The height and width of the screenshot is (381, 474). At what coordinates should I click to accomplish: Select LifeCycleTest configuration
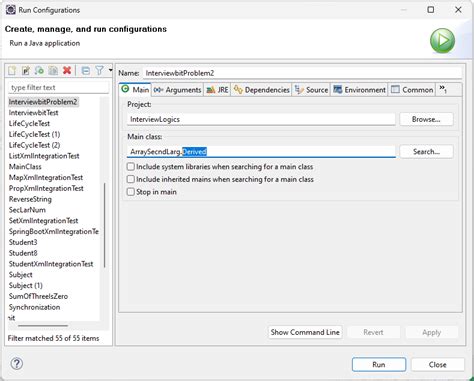click(29, 123)
